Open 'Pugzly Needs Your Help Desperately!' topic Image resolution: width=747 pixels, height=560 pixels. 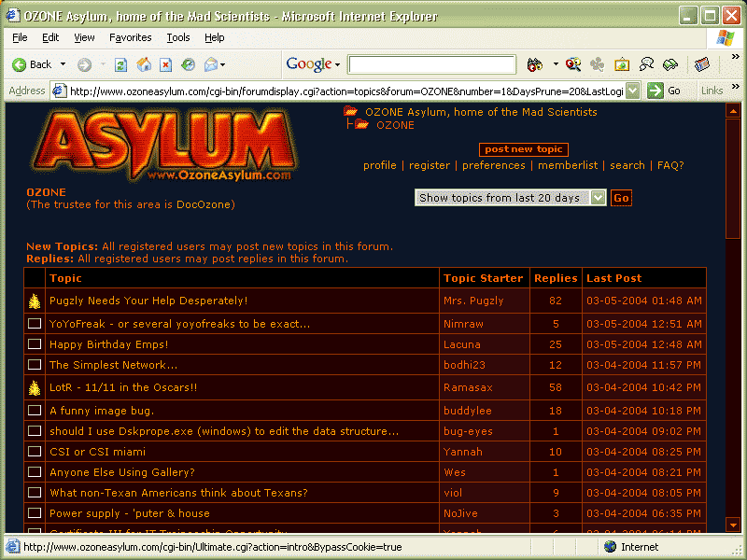click(x=148, y=301)
